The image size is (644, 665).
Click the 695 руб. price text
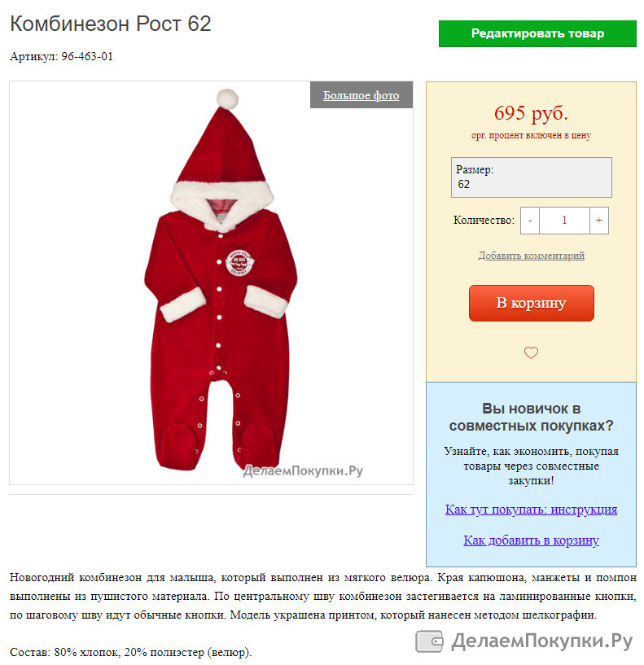pyautogui.click(x=531, y=113)
